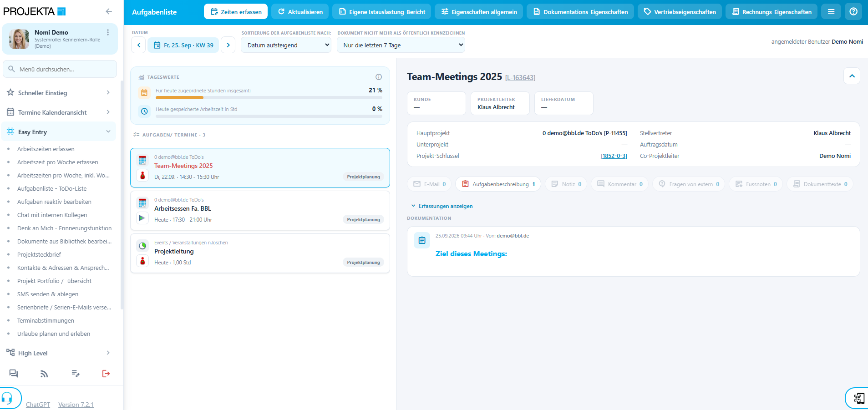Open Aufgabenliste - ToDo-Liste in sidebar
This screenshot has width=868, height=410.
click(x=52, y=188)
